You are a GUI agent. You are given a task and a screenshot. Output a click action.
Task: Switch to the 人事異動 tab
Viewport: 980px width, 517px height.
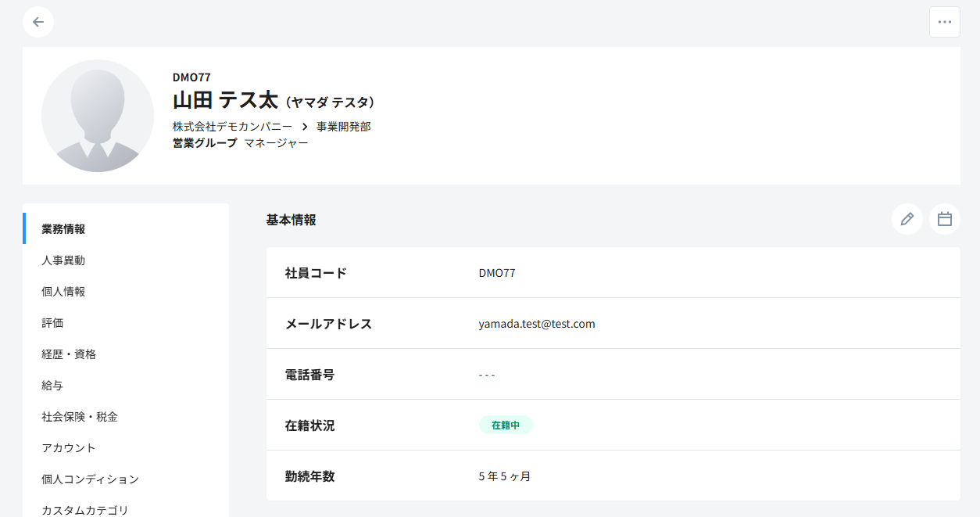point(63,260)
